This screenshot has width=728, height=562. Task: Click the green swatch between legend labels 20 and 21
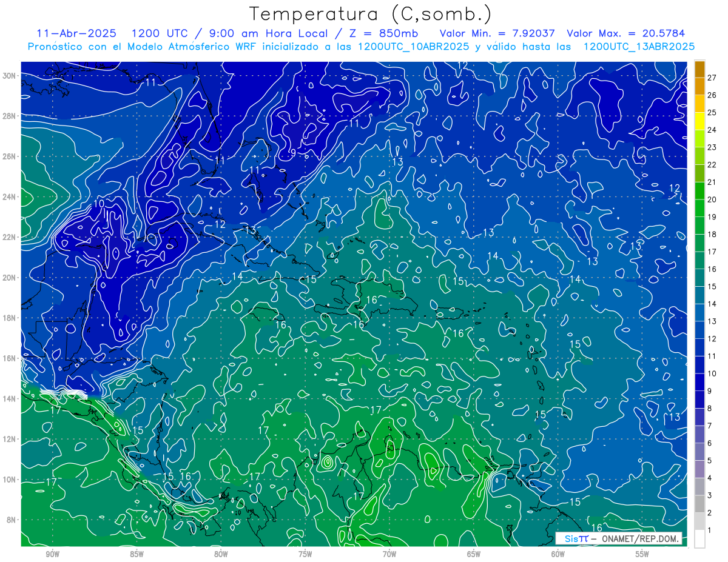pyautogui.click(x=699, y=190)
